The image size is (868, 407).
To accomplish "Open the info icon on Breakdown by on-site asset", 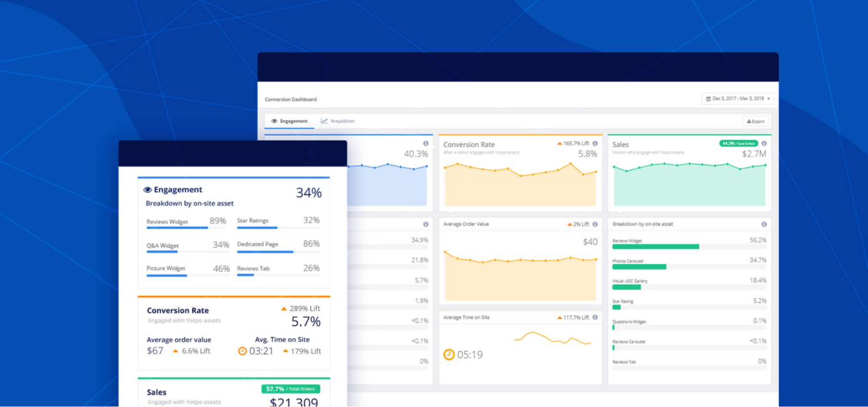I will pos(764,223).
